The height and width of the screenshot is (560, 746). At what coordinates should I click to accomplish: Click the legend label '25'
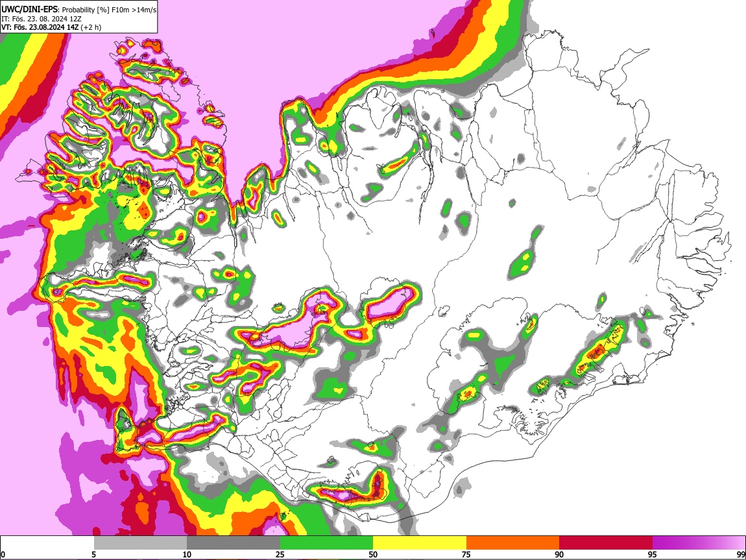(x=280, y=554)
